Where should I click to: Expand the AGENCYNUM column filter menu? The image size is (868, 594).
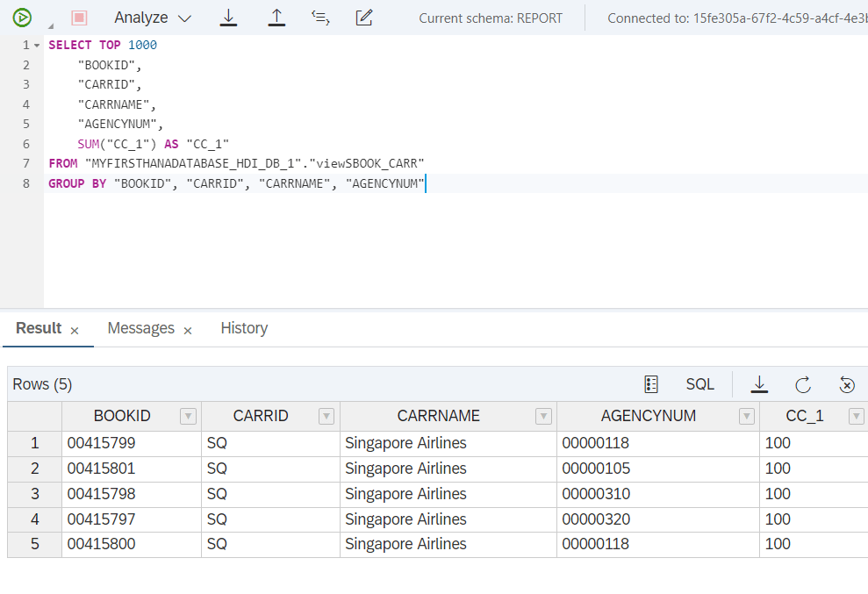747,416
